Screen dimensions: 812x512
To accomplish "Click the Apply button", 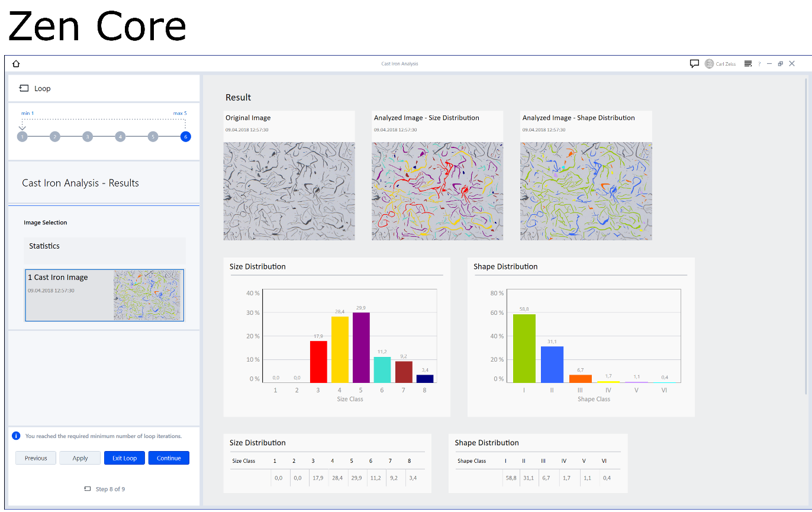I will [x=80, y=458].
